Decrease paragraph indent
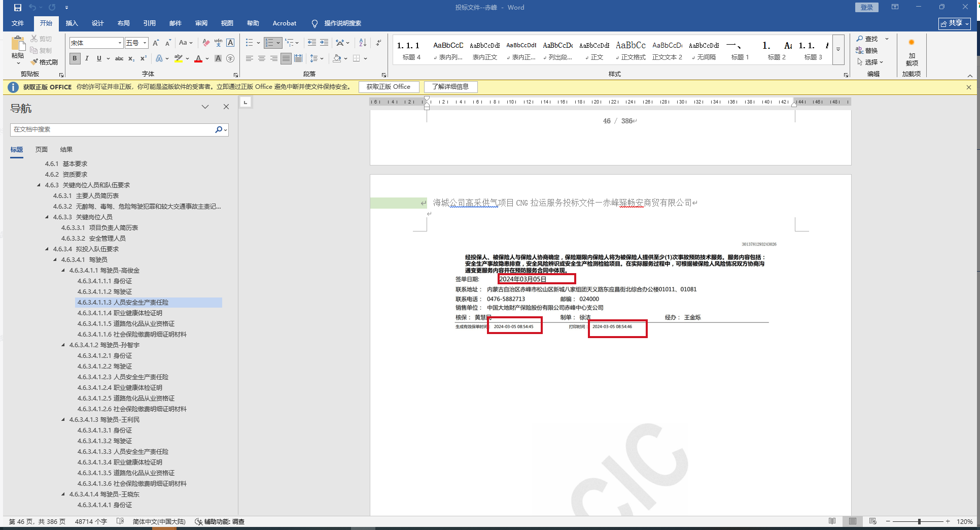 (x=311, y=43)
